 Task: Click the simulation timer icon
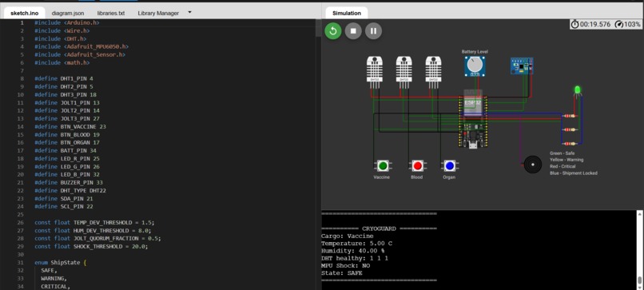pyautogui.click(x=575, y=24)
